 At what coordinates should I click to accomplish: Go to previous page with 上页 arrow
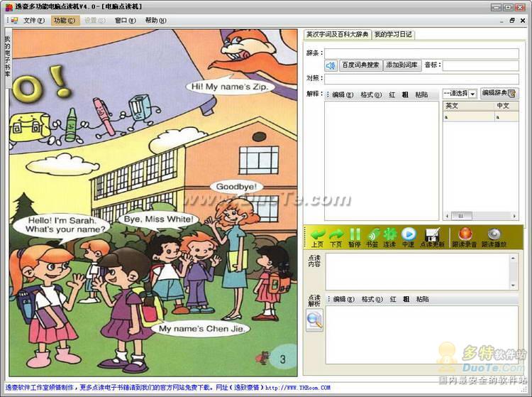[x=318, y=237]
